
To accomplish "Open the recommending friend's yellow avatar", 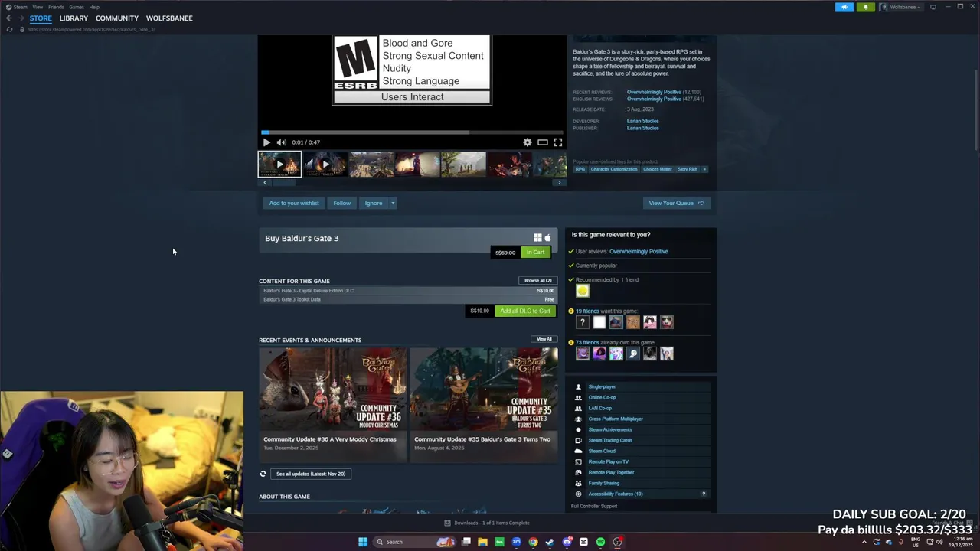I will (x=583, y=291).
